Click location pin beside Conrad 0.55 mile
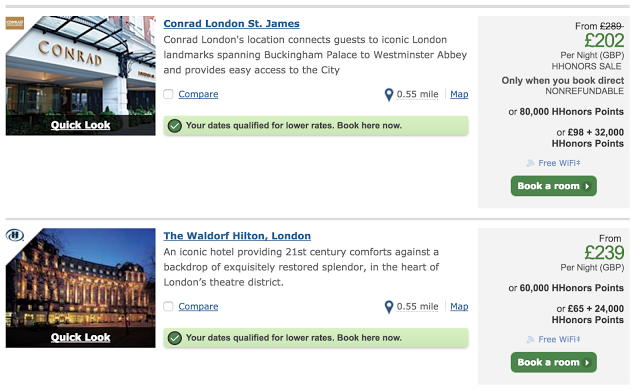The width and height of the screenshot is (640, 391). coord(389,95)
